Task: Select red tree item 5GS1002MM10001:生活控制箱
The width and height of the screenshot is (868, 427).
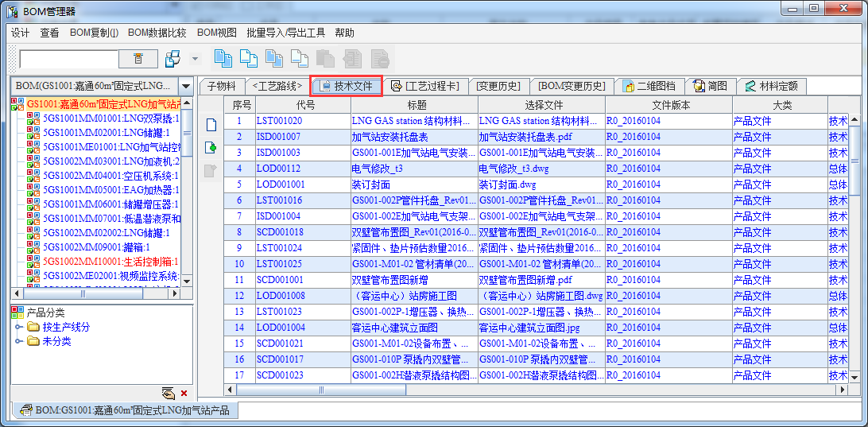Action: tap(110, 261)
